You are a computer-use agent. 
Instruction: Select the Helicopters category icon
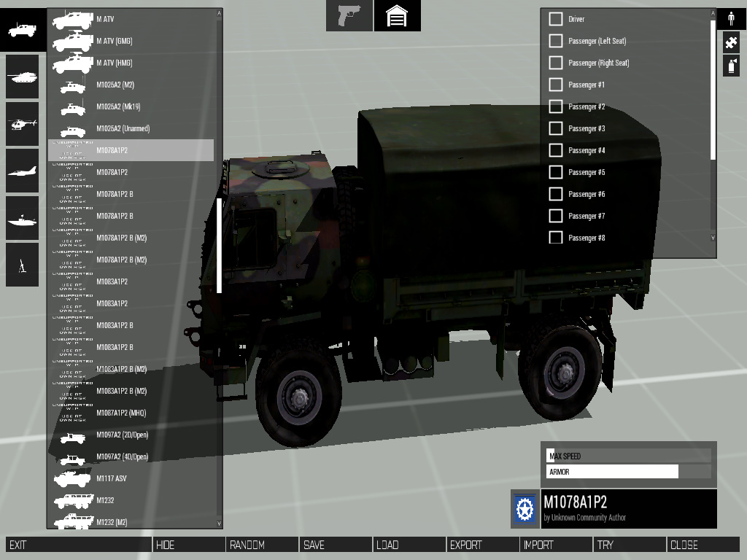point(22,123)
